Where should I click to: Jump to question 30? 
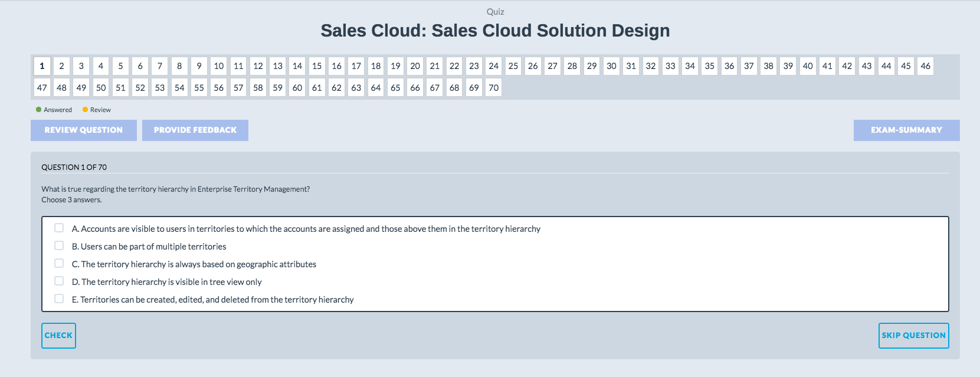(611, 66)
